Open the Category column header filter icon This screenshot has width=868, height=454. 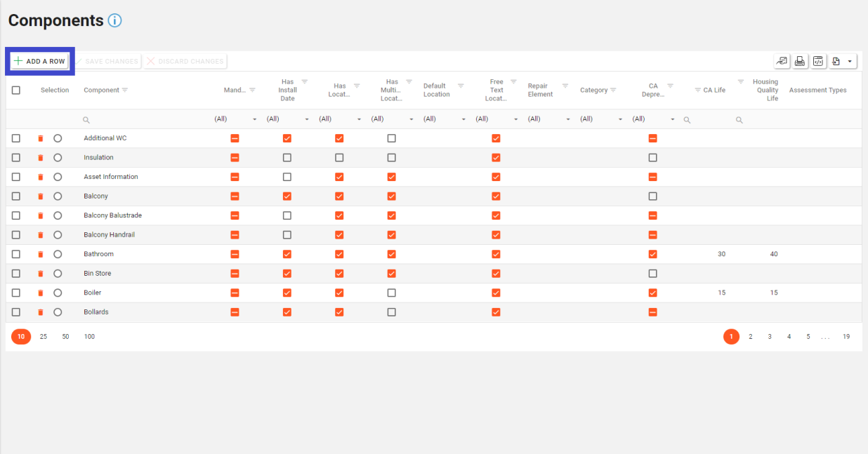(x=613, y=90)
